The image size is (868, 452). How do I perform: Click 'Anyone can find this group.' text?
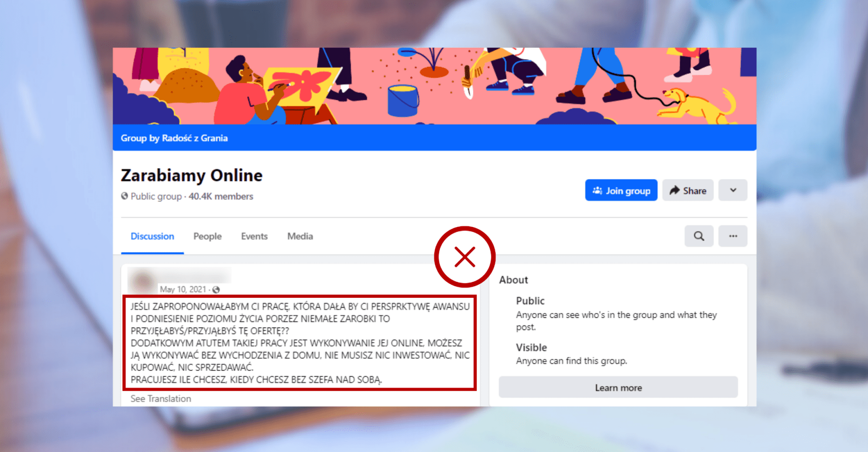[571, 361]
